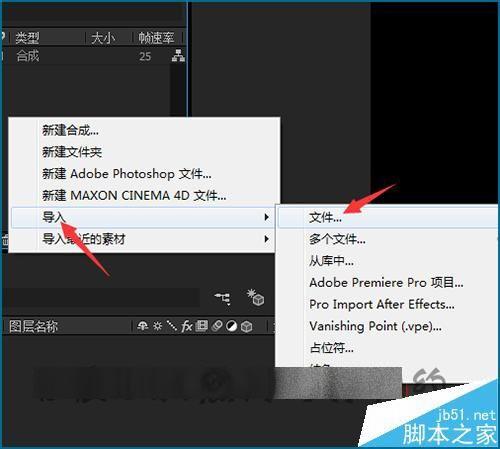Image resolution: width=500 pixels, height=449 pixels.
Task: Click the adjustment layer half-circle icon
Action: click(232, 326)
